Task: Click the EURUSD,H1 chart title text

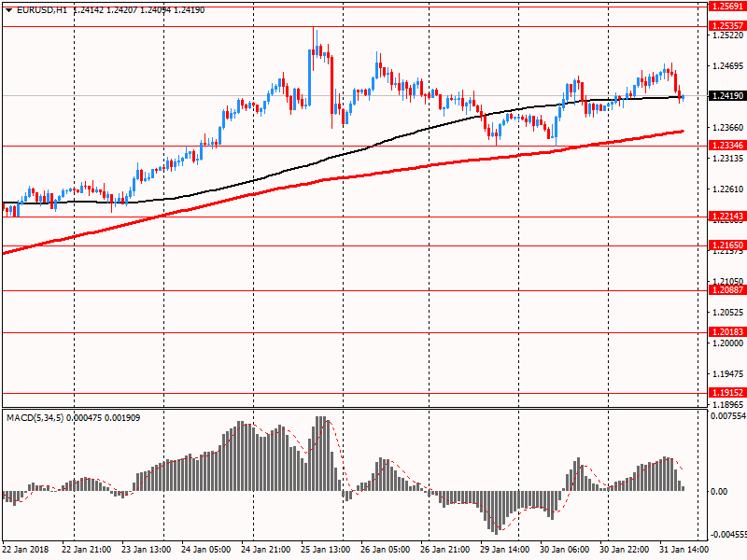Action: (x=42, y=10)
